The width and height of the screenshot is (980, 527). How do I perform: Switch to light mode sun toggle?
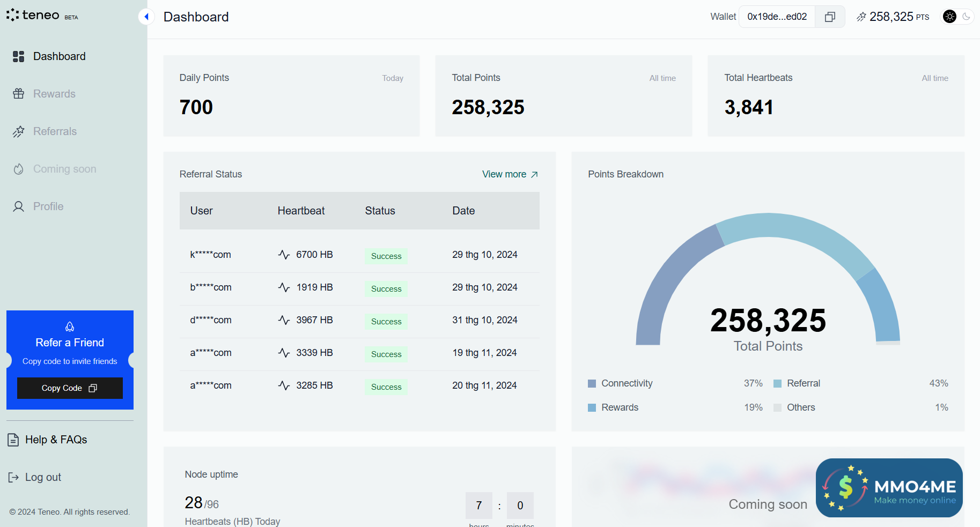click(949, 17)
